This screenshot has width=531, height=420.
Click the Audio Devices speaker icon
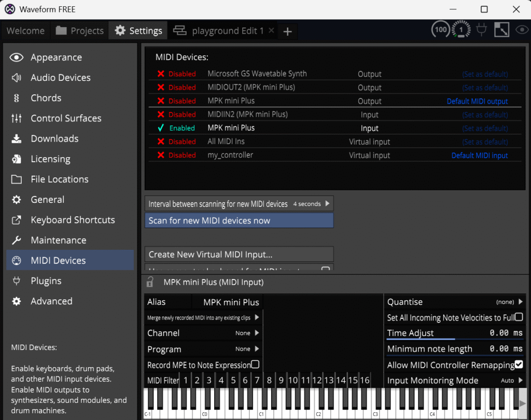pos(16,78)
